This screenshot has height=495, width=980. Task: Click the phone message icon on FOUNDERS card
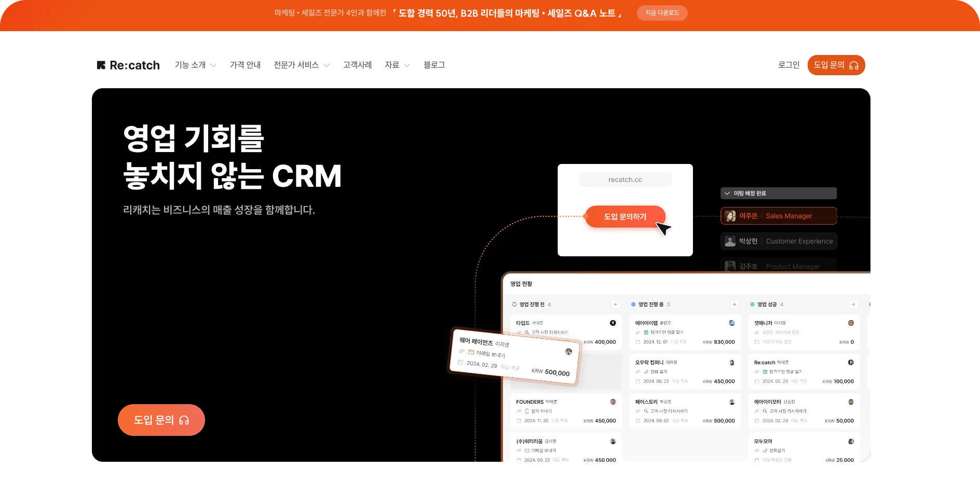point(527,411)
